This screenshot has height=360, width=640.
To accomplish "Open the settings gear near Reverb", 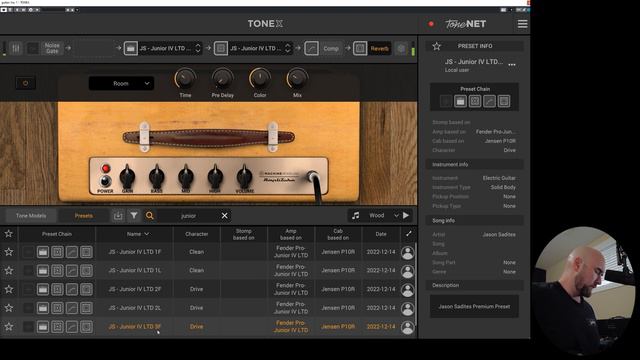I will (401, 49).
